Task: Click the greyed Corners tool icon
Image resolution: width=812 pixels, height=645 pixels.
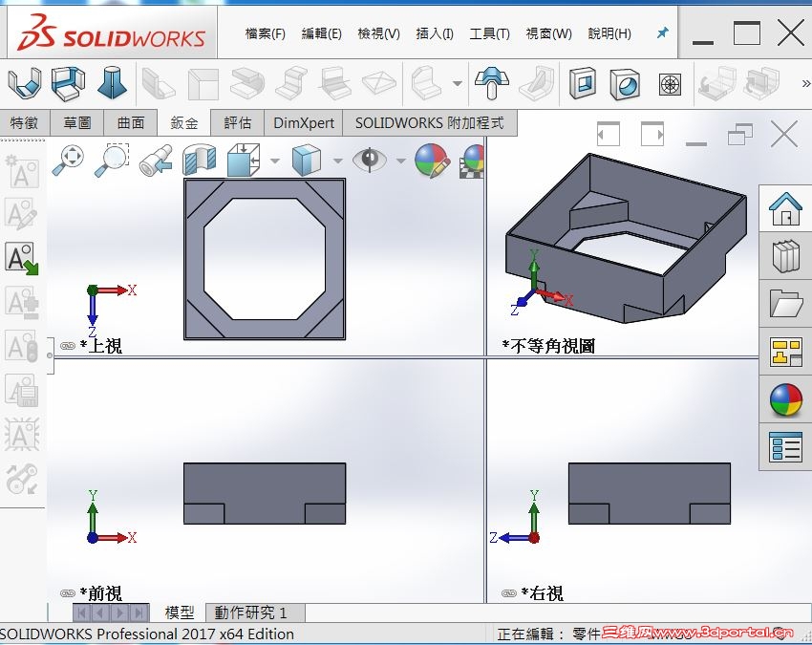Action: click(427, 83)
